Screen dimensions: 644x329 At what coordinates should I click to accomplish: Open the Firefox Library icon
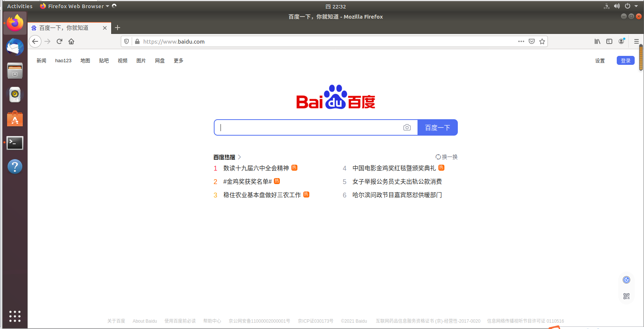click(597, 41)
